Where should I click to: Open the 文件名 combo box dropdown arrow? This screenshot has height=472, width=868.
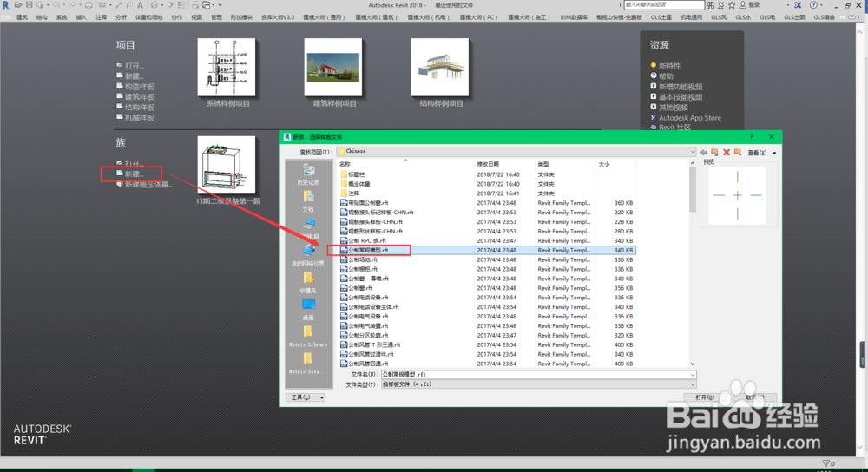[x=692, y=375]
